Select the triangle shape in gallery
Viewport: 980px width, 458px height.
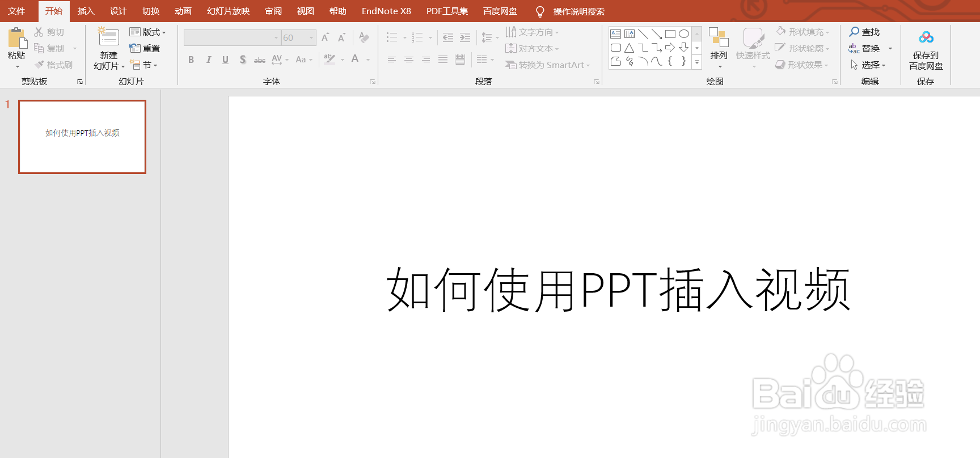coord(630,48)
